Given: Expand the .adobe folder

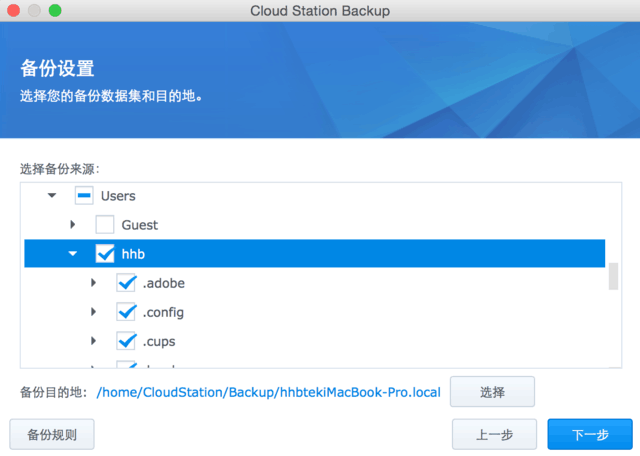Looking at the screenshot, I should 94,283.
